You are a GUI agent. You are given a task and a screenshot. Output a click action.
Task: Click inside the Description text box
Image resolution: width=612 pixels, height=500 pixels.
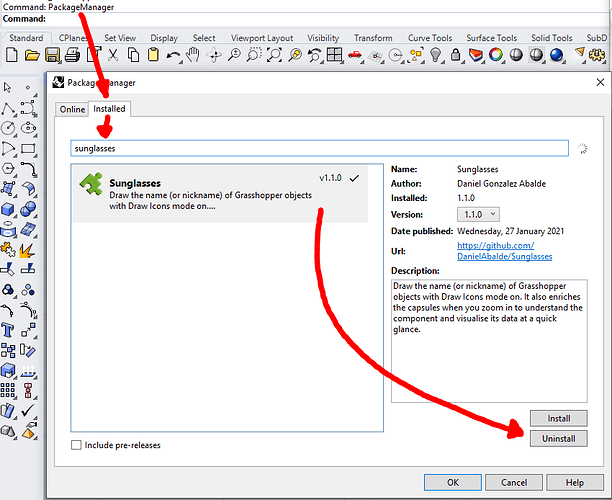pyautogui.click(x=489, y=341)
